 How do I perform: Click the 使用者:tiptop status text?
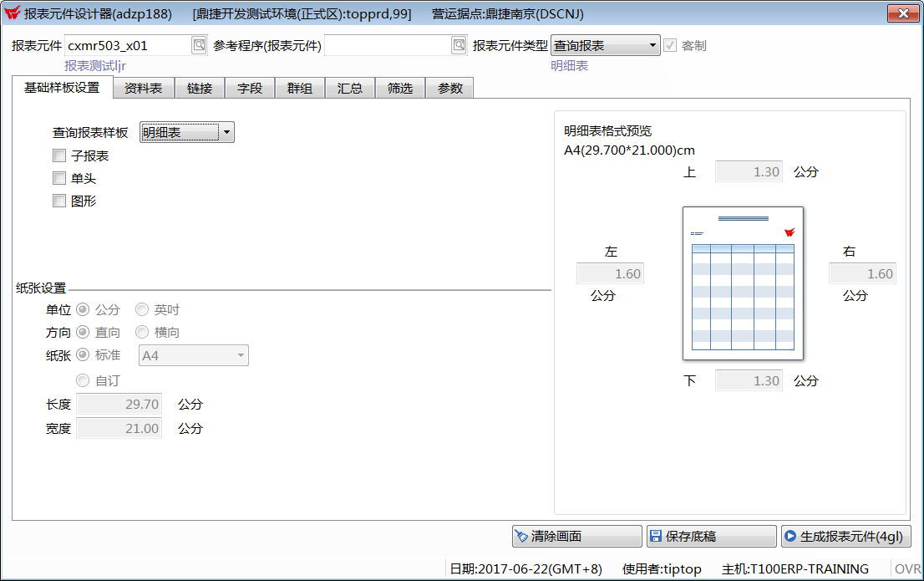pos(662,568)
